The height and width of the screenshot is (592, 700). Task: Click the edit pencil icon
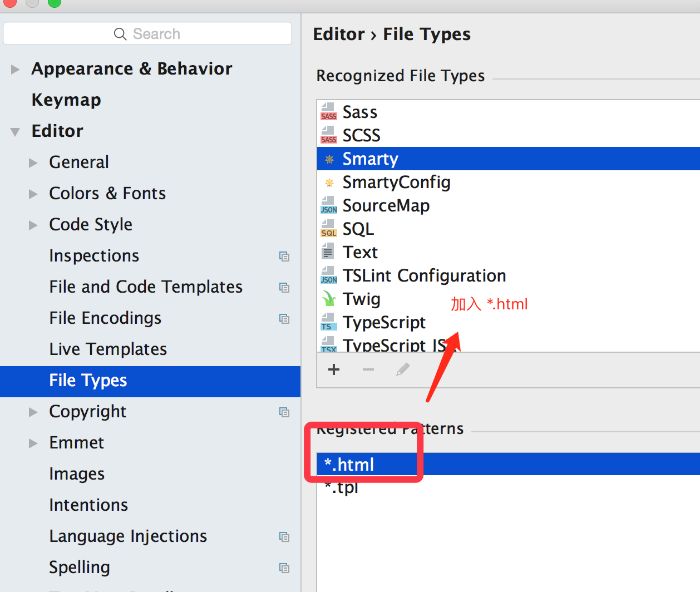click(403, 369)
